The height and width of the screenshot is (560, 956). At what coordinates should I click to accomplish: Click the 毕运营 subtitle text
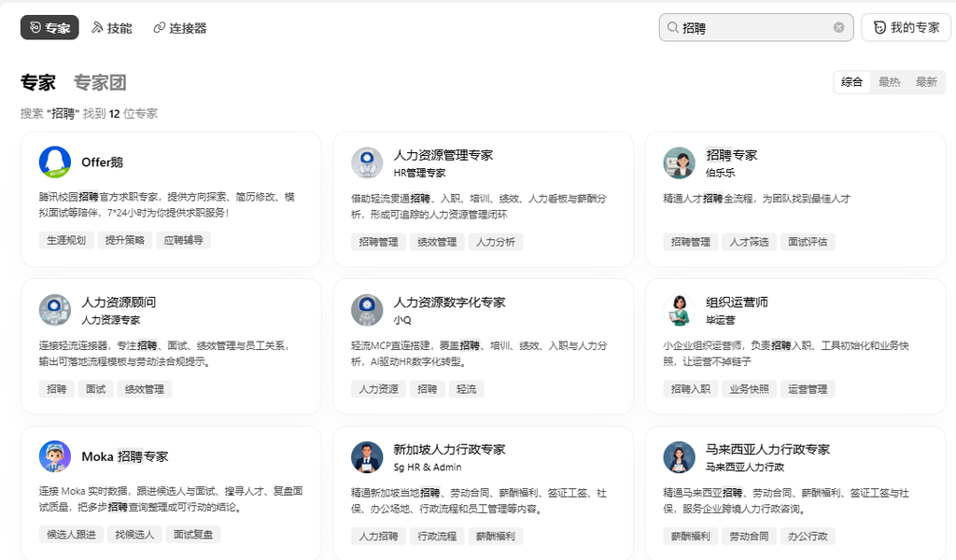[x=721, y=320]
